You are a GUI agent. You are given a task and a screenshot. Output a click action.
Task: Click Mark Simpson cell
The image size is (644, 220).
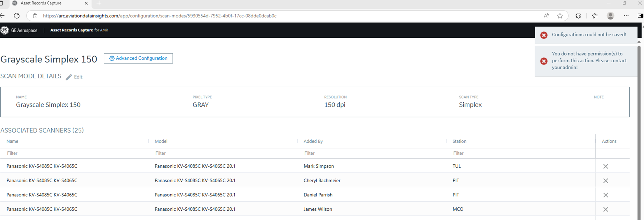(318, 166)
